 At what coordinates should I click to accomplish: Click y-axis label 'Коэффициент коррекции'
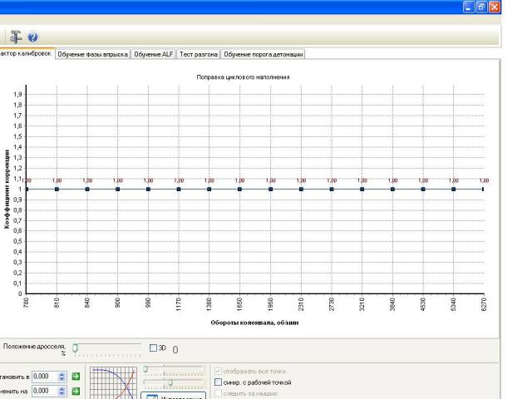point(7,189)
